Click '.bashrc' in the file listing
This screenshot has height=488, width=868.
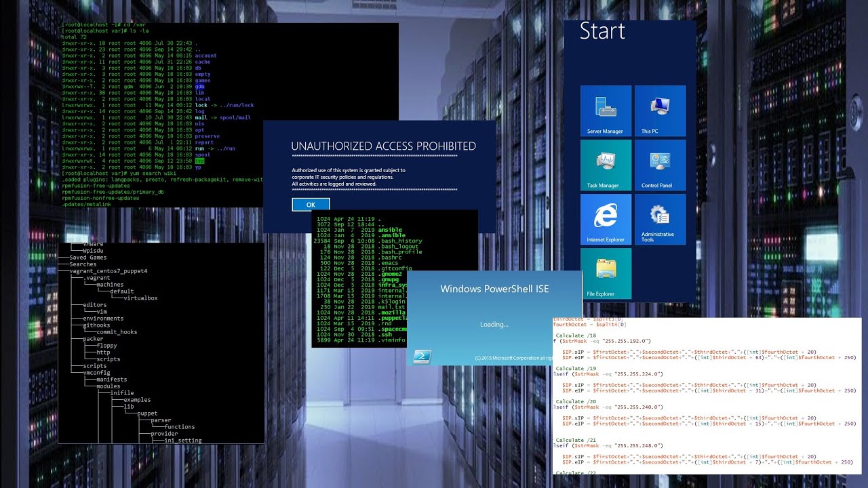[x=389, y=258]
